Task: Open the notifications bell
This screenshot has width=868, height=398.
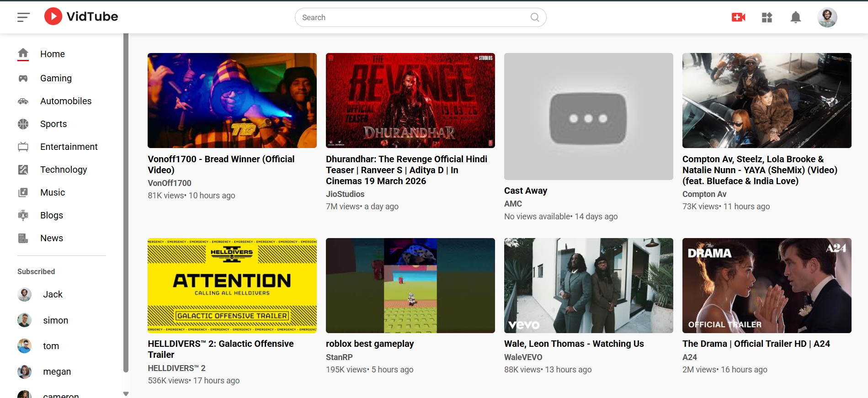Action: point(795,17)
